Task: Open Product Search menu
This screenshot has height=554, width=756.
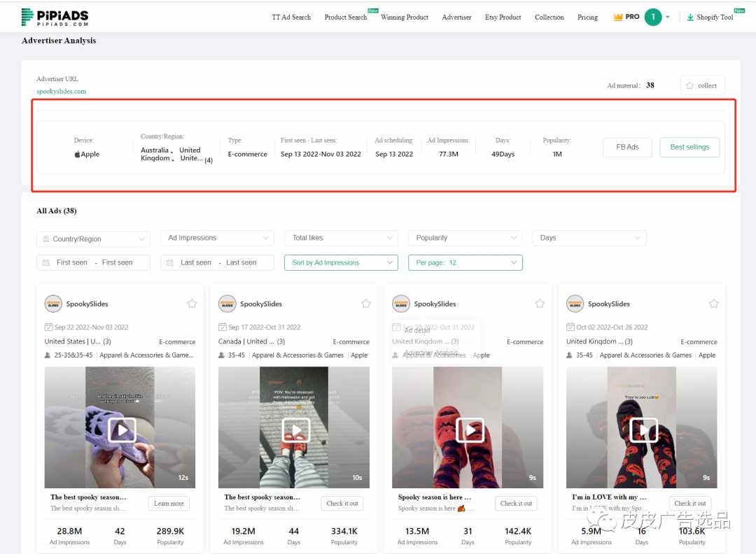Action: click(346, 17)
